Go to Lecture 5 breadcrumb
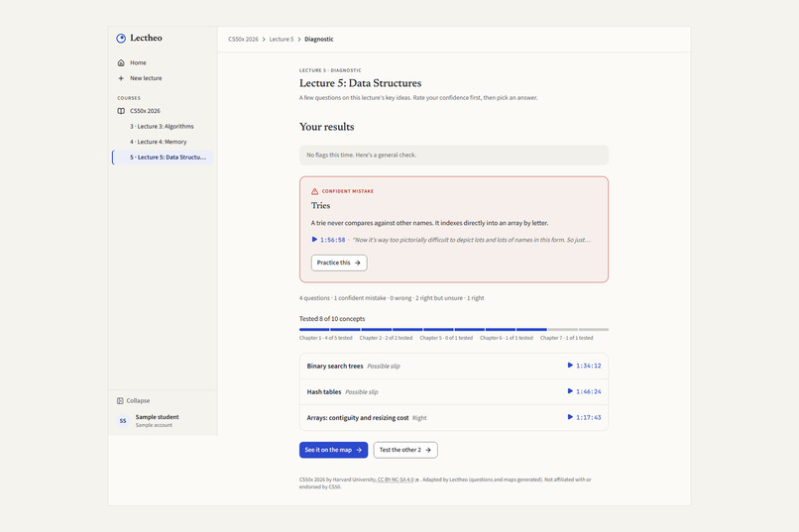 click(282, 40)
